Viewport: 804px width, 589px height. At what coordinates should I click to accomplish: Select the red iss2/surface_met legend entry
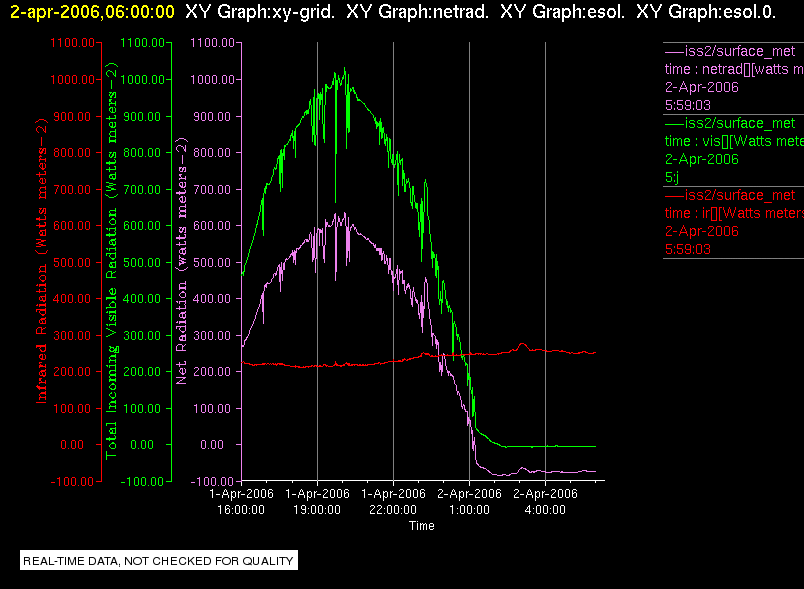click(730, 195)
